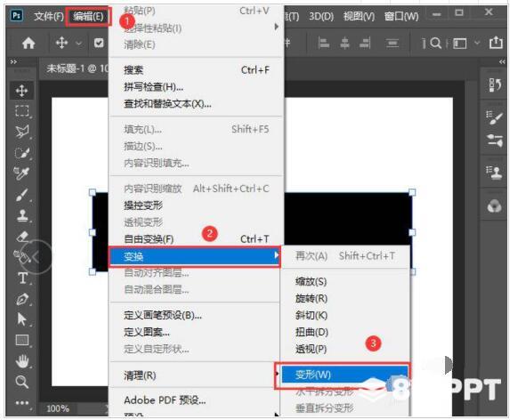Select the Horizontal Type tool

(x=22, y=278)
